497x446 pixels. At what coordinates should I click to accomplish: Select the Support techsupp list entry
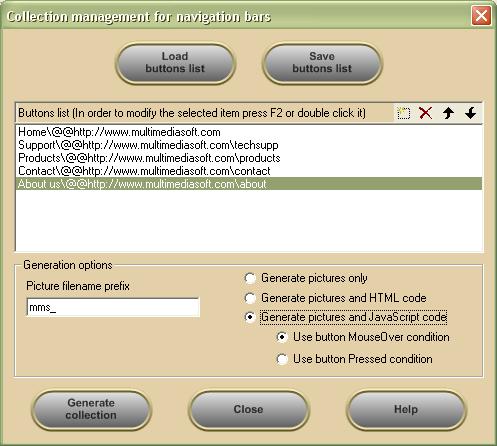pyautogui.click(x=249, y=145)
